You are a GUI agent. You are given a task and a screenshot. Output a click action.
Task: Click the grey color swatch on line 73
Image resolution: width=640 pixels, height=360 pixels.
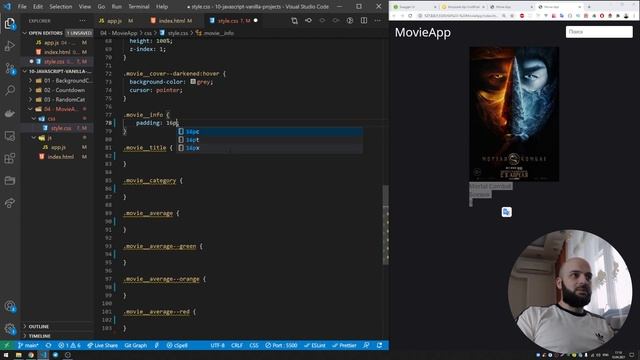point(193,82)
